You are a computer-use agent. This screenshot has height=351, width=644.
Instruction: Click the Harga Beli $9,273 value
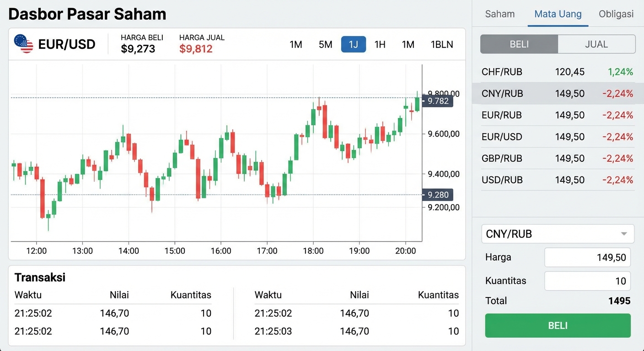138,49
